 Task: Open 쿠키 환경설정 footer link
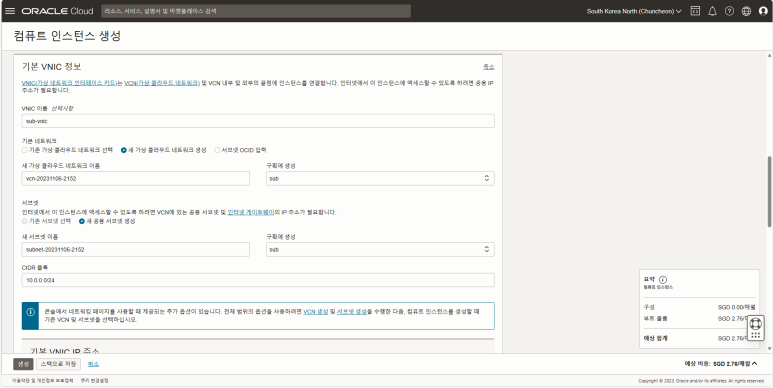tap(95, 381)
